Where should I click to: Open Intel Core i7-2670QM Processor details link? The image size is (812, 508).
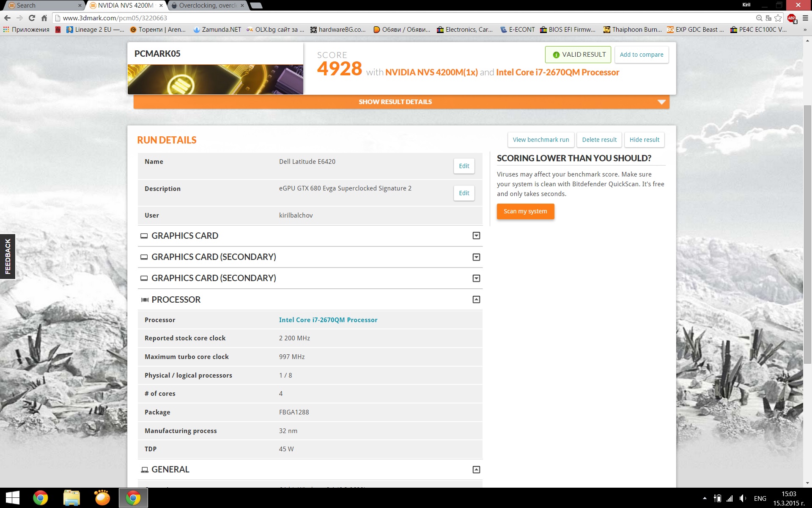(x=328, y=320)
